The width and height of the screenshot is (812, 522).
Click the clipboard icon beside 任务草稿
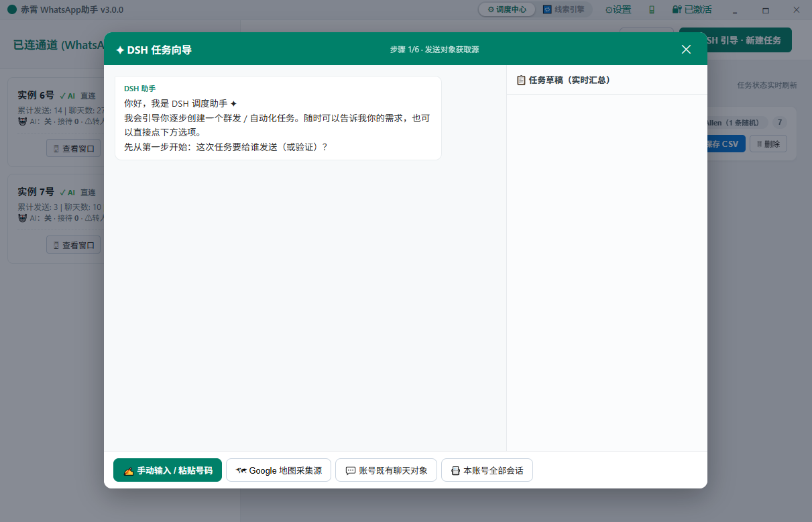tap(521, 80)
